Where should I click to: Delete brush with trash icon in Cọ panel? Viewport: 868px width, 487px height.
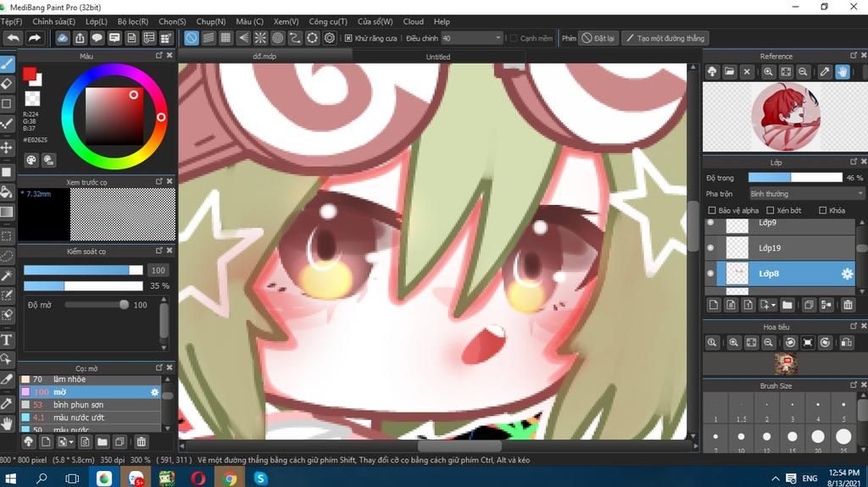pyautogui.click(x=142, y=441)
